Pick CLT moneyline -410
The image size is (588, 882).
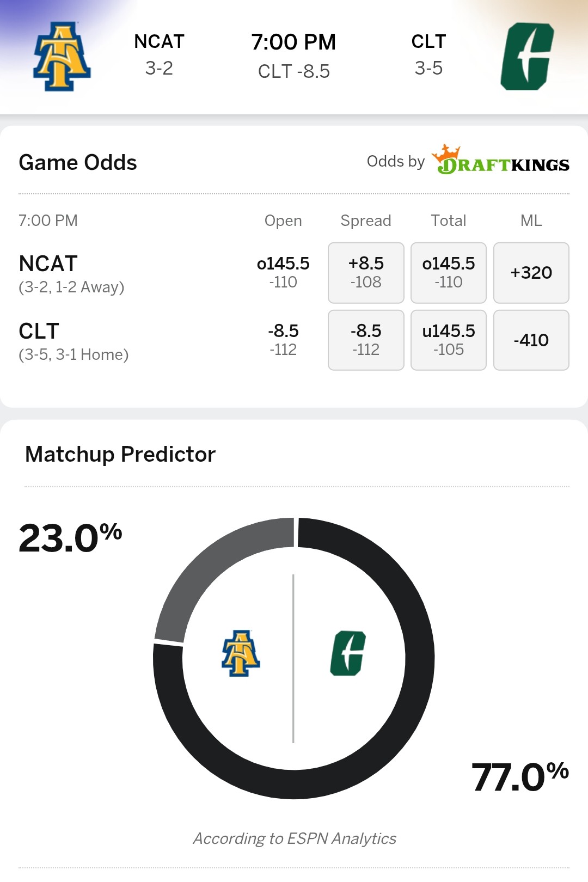531,340
